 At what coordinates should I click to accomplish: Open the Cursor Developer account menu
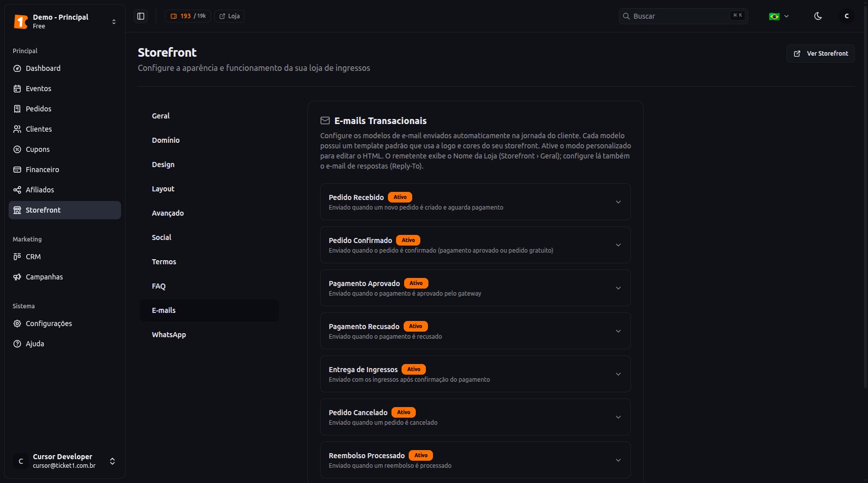(x=65, y=461)
